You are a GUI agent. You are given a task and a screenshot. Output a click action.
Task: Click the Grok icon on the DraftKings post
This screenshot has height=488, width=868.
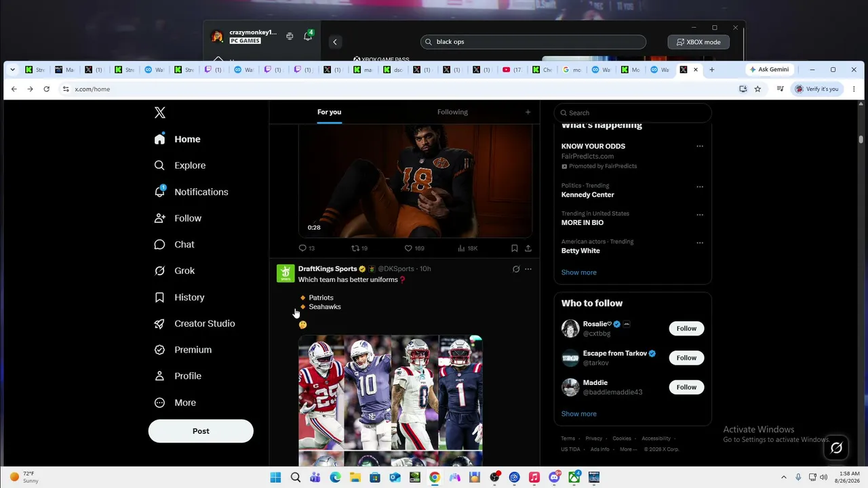tap(516, 269)
